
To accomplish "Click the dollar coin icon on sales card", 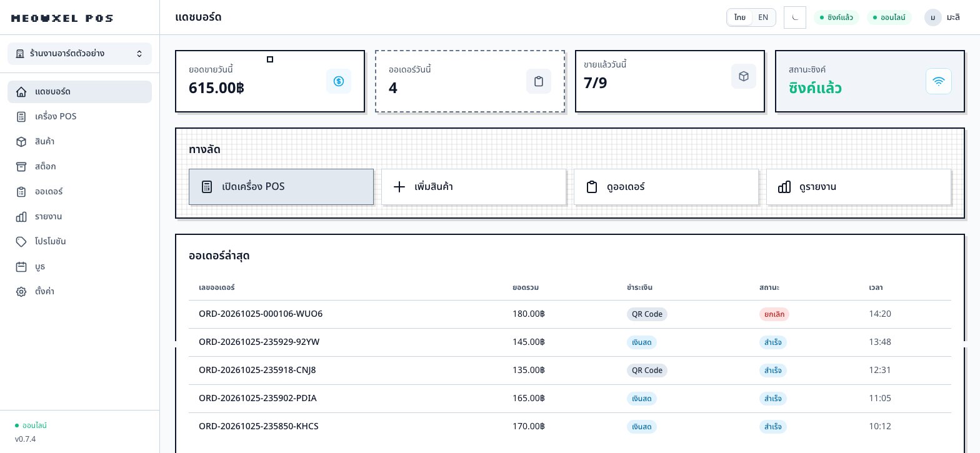I will [339, 81].
